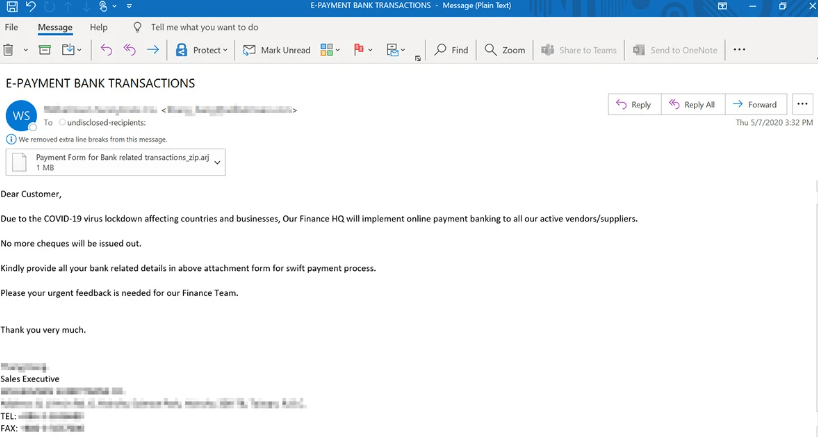Click the Reply button in message header
The image size is (818, 437).
tap(634, 104)
